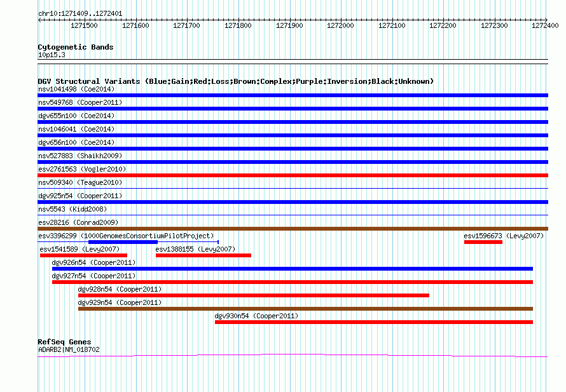Image resolution: width=566 pixels, height=392 pixels.
Task: Select esv3396299 (1000GenomesConsortiumPilotProject) label
Action: pyautogui.click(x=126, y=236)
